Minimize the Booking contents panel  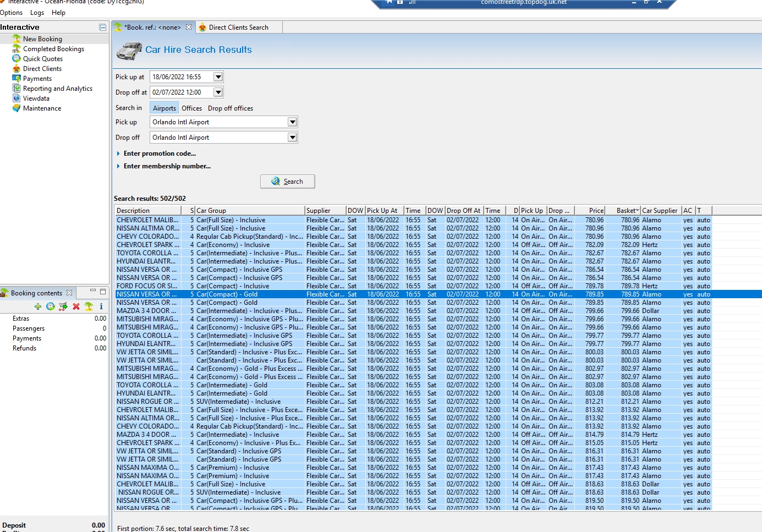tap(93, 291)
